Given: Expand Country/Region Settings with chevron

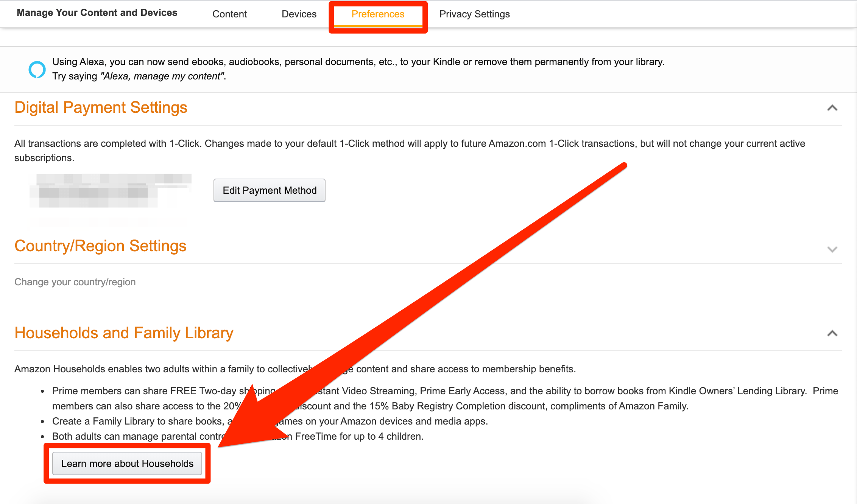Looking at the screenshot, I should click(832, 249).
